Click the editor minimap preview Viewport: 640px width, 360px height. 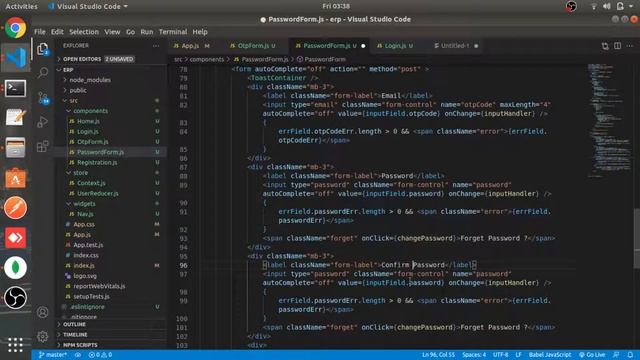(609, 120)
